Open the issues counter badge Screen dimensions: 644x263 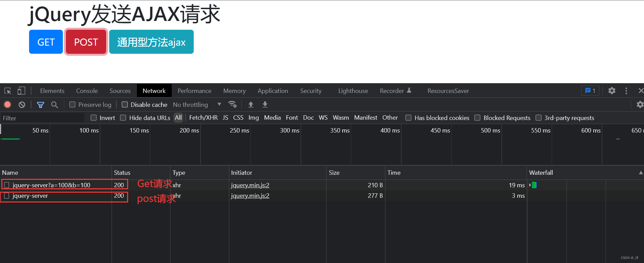[590, 91]
